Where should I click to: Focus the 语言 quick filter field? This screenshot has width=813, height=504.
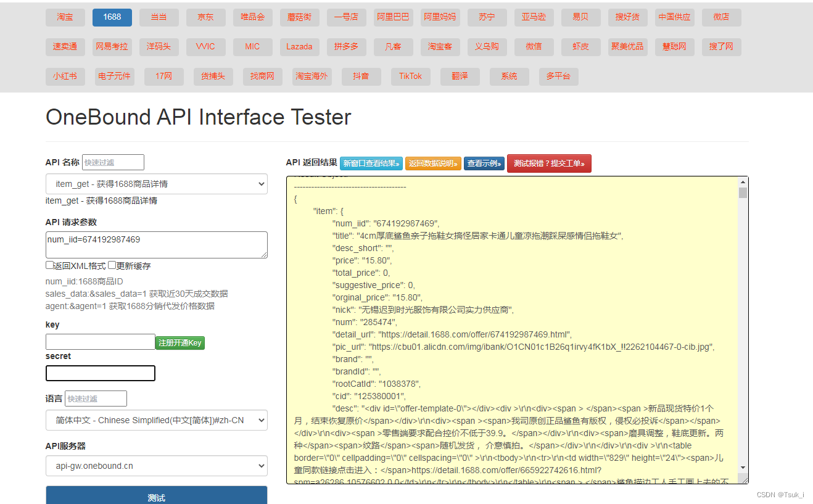(x=96, y=399)
